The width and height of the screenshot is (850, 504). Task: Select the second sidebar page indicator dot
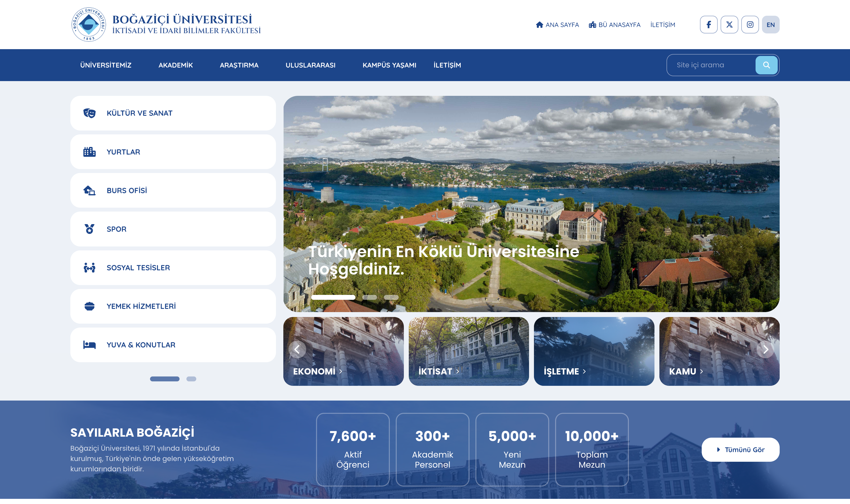(x=191, y=379)
